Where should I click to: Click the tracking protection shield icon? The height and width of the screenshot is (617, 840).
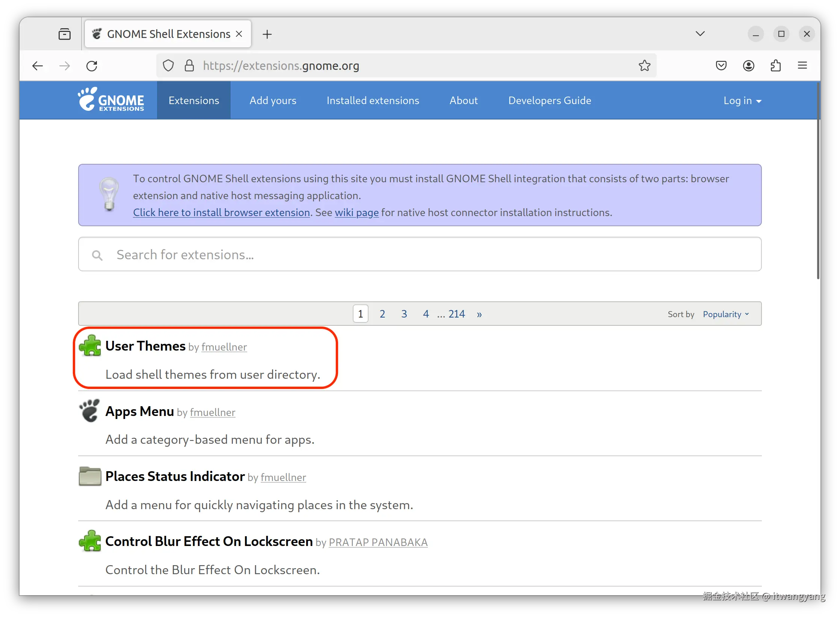coord(168,66)
